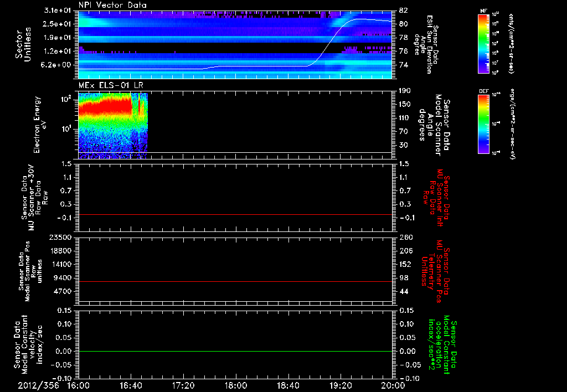Click the 206 telemetry tick value

(x=405, y=251)
